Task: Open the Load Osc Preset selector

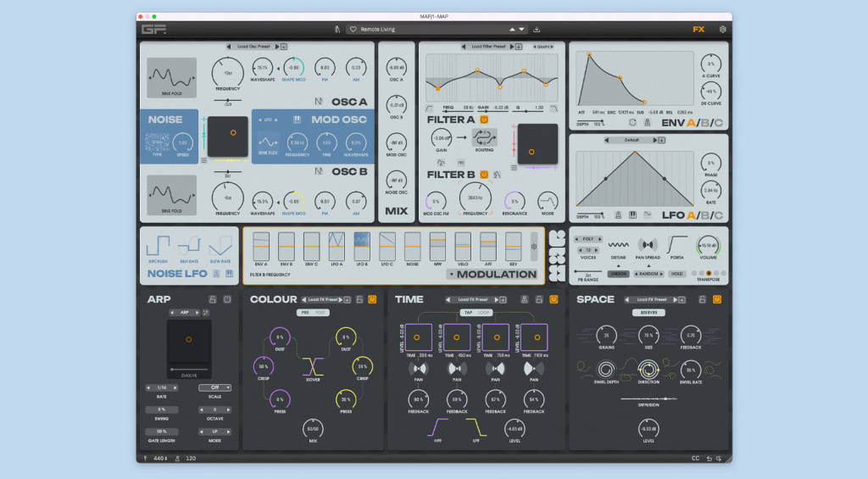Action: (x=253, y=47)
